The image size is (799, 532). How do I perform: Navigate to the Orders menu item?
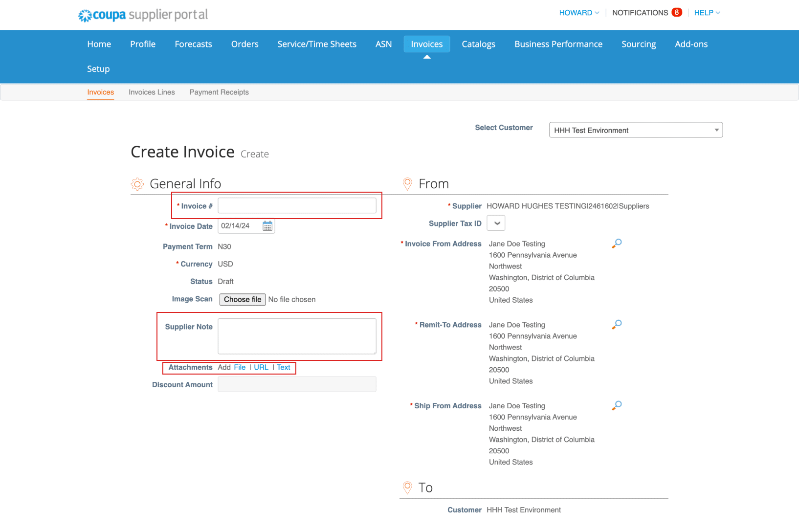point(244,44)
